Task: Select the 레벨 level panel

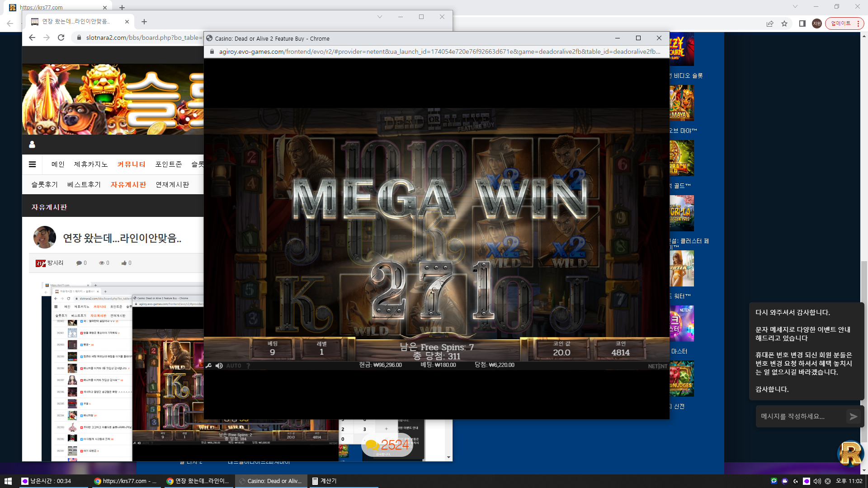Action: click(x=321, y=349)
